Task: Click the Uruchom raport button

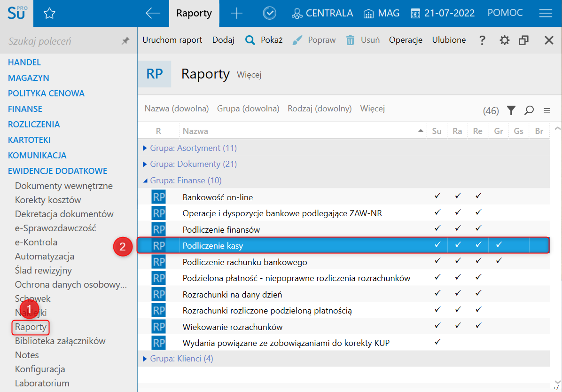Action: 172,40
